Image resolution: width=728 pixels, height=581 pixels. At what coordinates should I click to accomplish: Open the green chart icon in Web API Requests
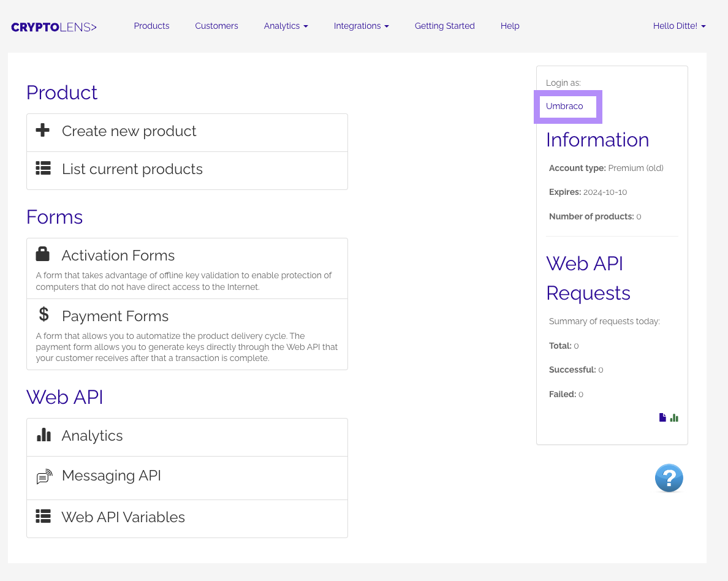pos(675,418)
